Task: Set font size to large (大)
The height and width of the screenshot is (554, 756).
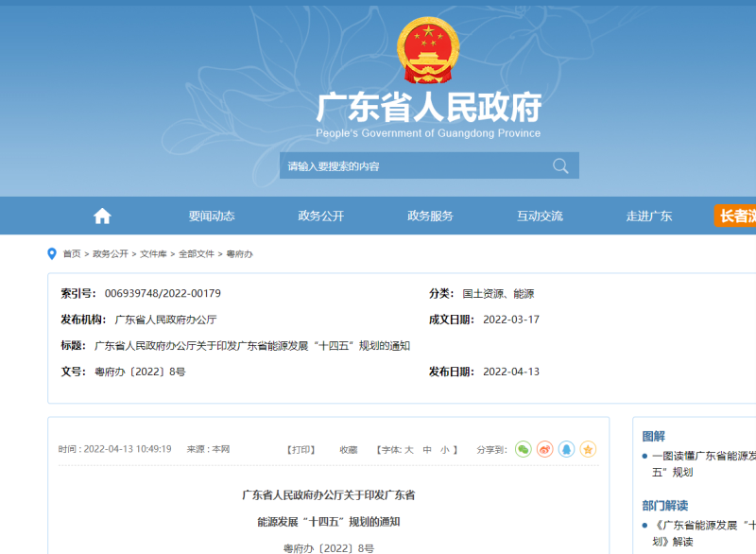Action: 409,450
